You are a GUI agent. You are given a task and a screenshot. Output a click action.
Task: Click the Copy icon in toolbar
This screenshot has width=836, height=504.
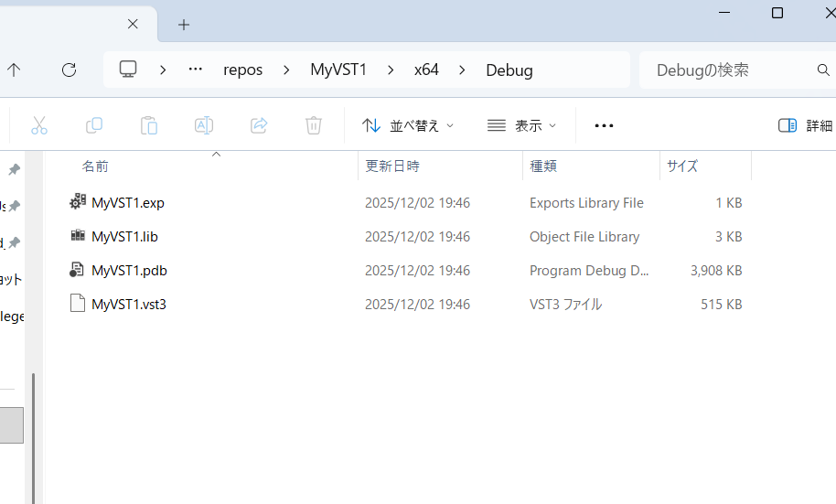tap(94, 125)
